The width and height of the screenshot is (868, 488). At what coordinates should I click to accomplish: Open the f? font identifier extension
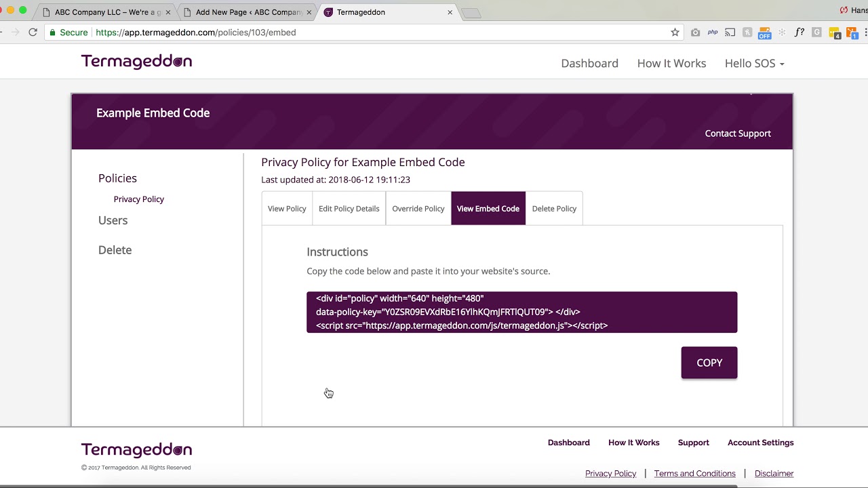[800, 32]
